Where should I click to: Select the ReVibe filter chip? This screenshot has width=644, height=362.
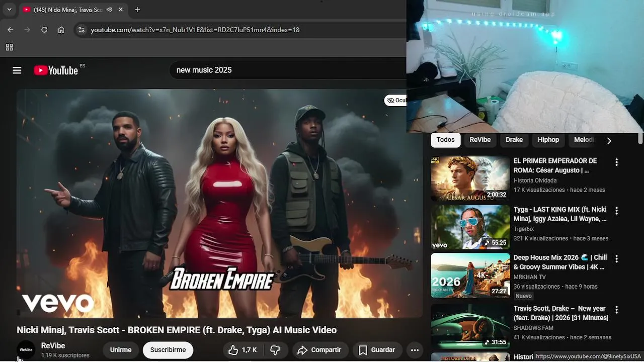point(480,140)
